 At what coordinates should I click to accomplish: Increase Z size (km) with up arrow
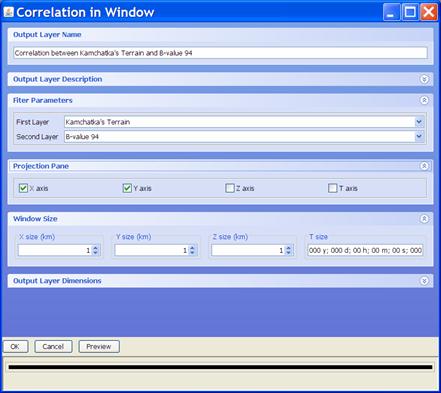288,248
